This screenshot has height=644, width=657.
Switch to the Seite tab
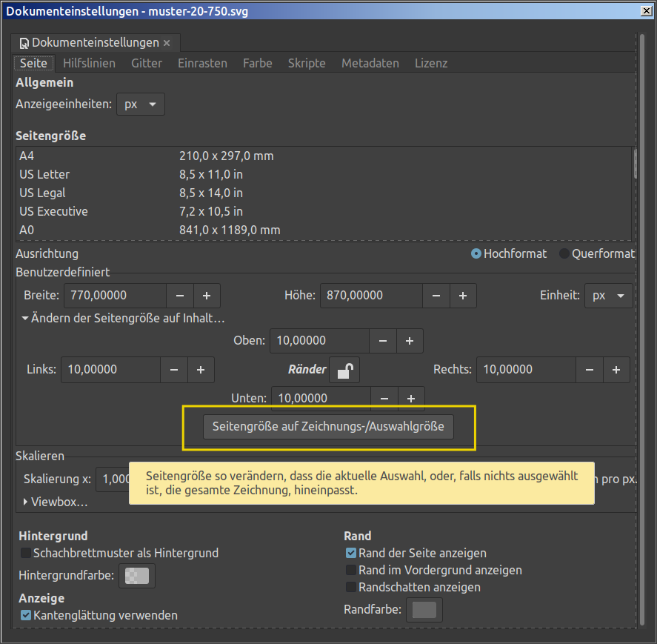tap(33, 63)
